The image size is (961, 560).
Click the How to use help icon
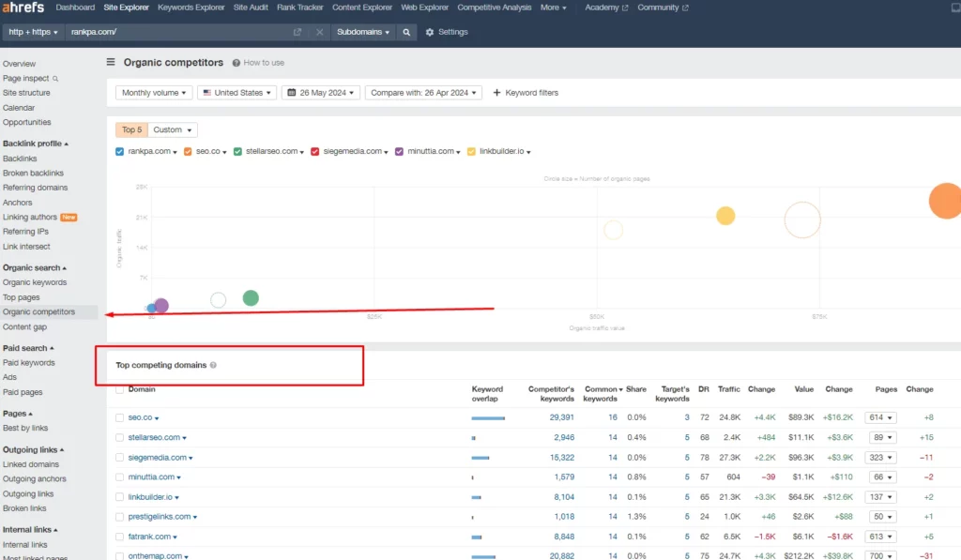tap(236, 63)
